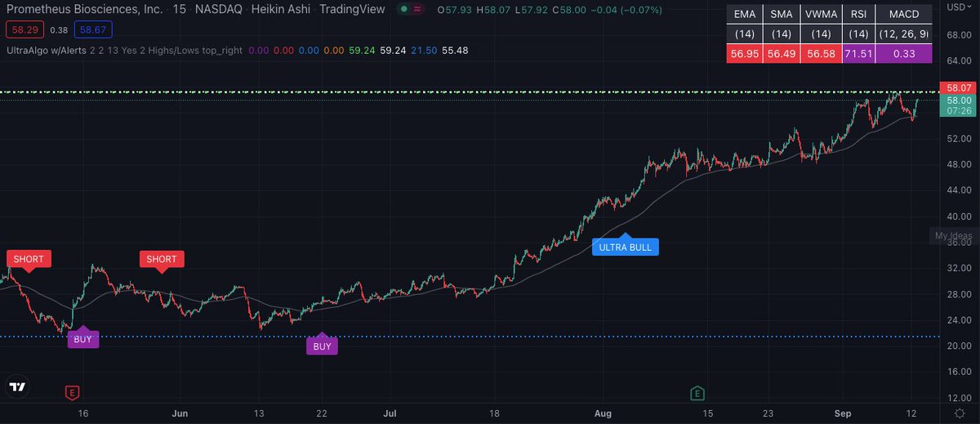The width and height of the screenshot is (980, 424).
Task: Click the EMA value 56.95 cell
Action: click(743, 53)
